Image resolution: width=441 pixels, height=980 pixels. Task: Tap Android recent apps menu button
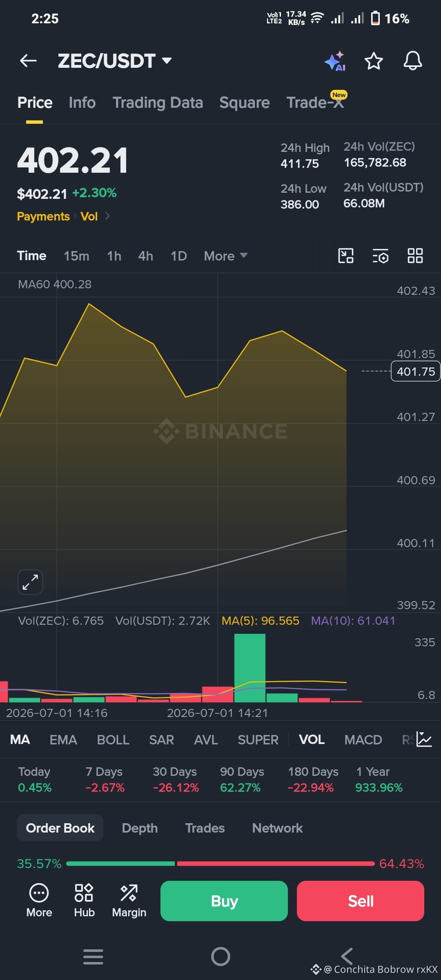93,957
